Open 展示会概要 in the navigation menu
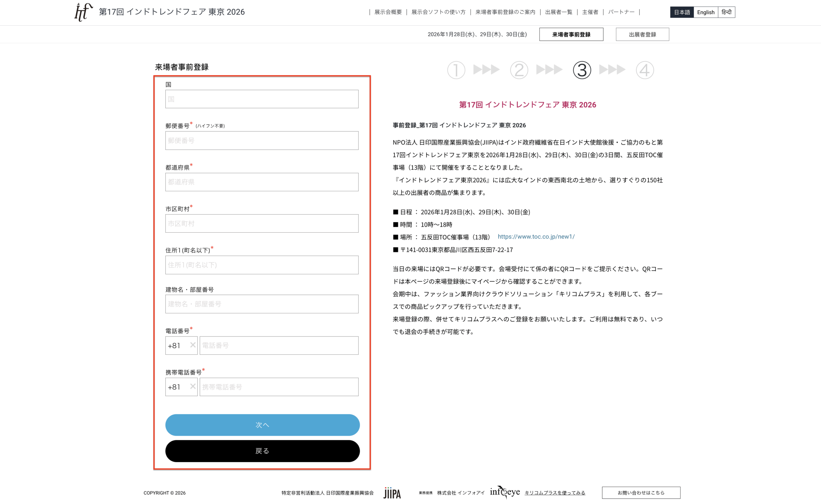 (388, 12)
